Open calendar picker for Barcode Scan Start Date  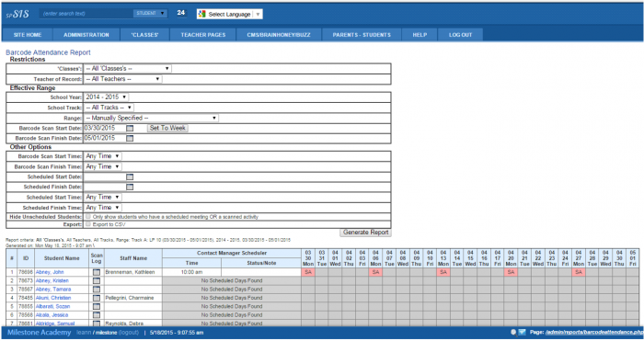pyautogui.click(x=130, y=129)
